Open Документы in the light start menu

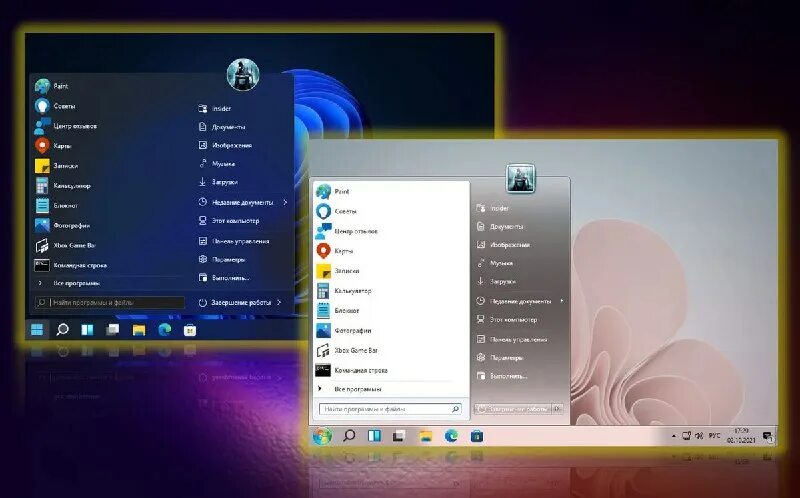click(499, 227)
